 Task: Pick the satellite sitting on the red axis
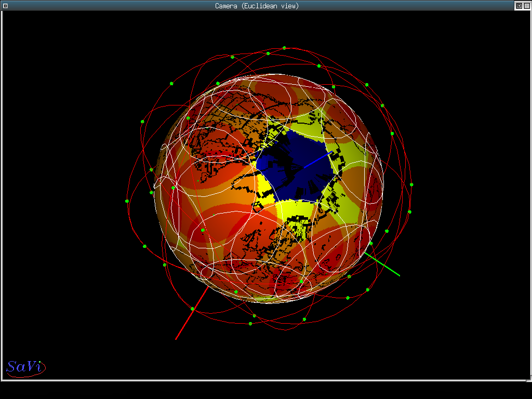click(x=192, y=309)
